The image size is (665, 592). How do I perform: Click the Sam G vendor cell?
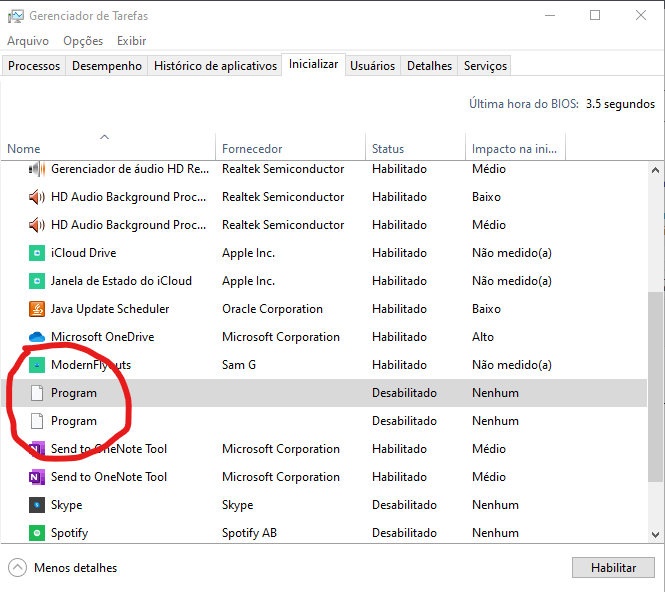[239, 365]
